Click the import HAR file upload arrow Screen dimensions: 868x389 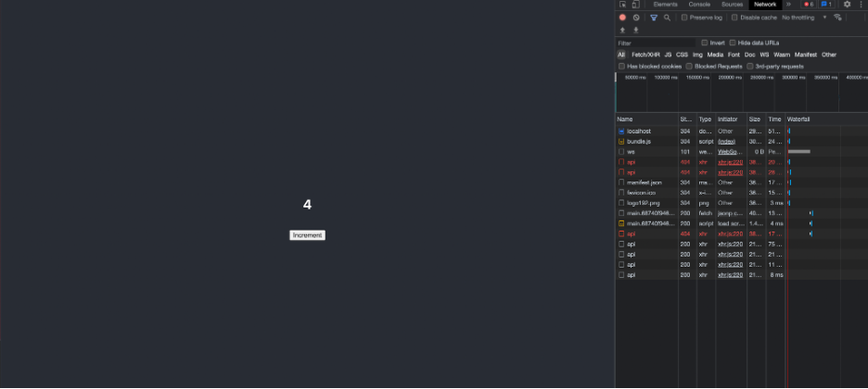(622, 30)
